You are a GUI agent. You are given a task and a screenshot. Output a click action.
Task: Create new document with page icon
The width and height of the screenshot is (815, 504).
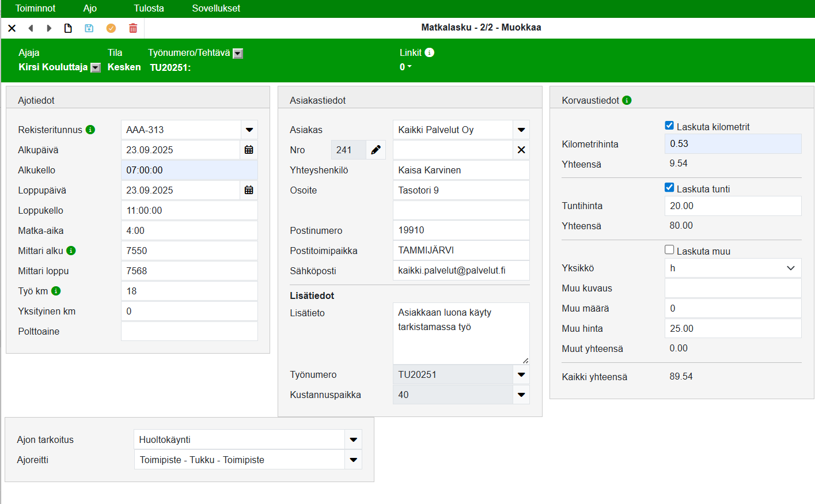(x=68, y=28)
